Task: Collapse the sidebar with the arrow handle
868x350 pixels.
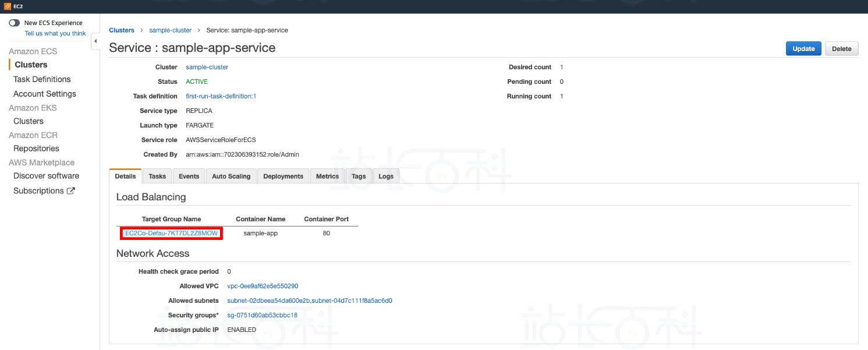Action: point(95,41)
